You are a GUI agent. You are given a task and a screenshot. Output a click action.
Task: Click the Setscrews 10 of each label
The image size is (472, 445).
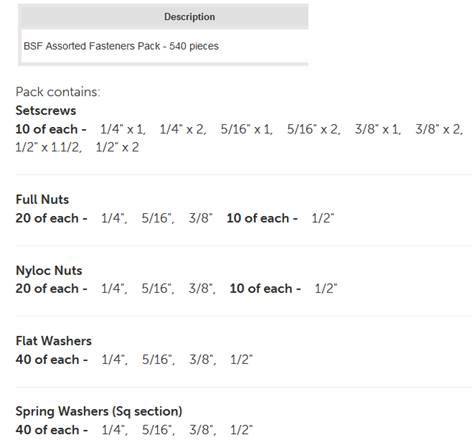(51, 129)
